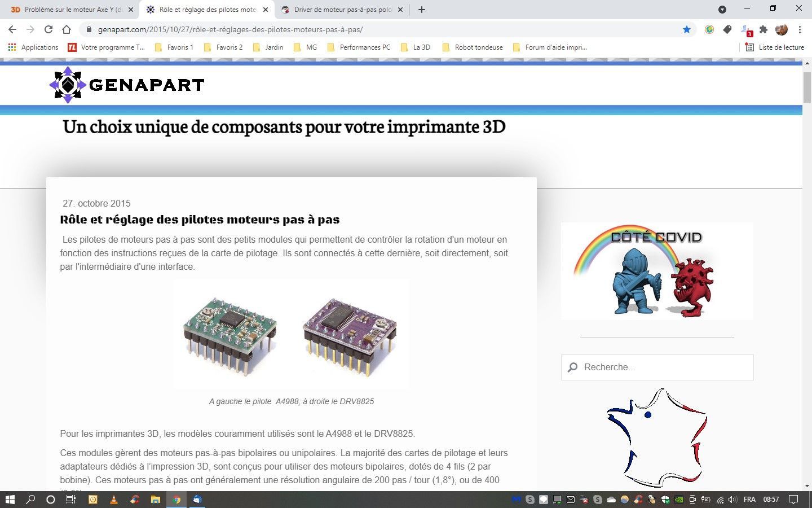
Task: Click the search magnifier icon in sidebar
Action: [x=573, y=367]
